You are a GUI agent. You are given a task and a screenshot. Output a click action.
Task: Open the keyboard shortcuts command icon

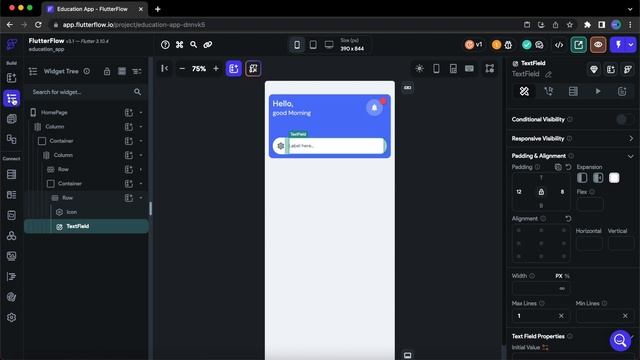pos(180,44)
